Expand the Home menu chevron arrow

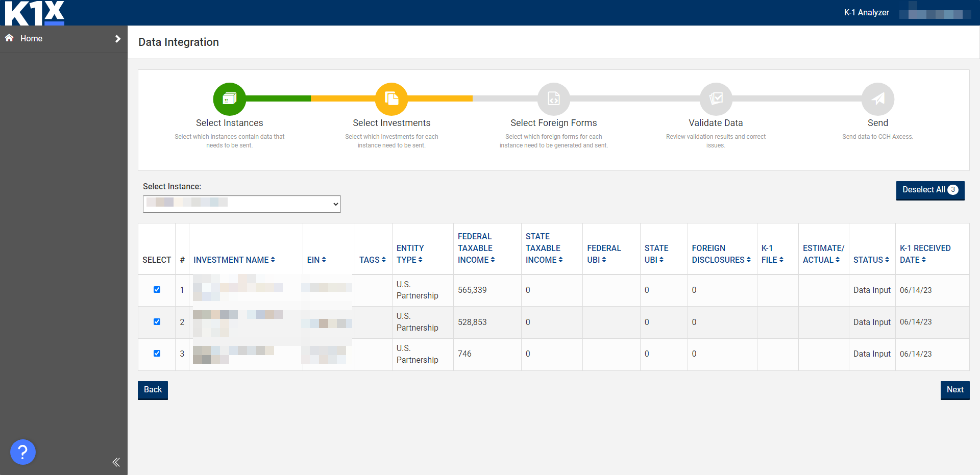[x=118, y=39]
